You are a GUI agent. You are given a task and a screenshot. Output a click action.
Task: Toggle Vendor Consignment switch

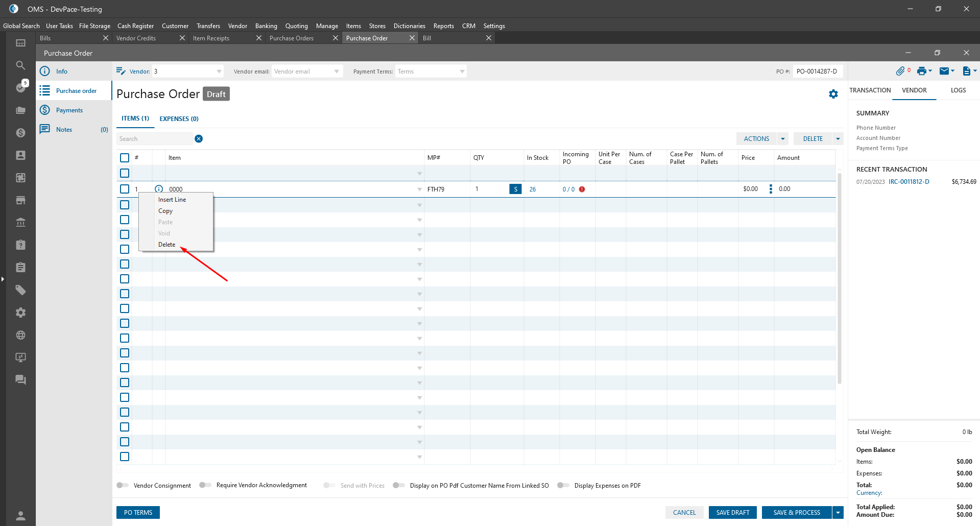pyautogui.click(x=123, y=485)
